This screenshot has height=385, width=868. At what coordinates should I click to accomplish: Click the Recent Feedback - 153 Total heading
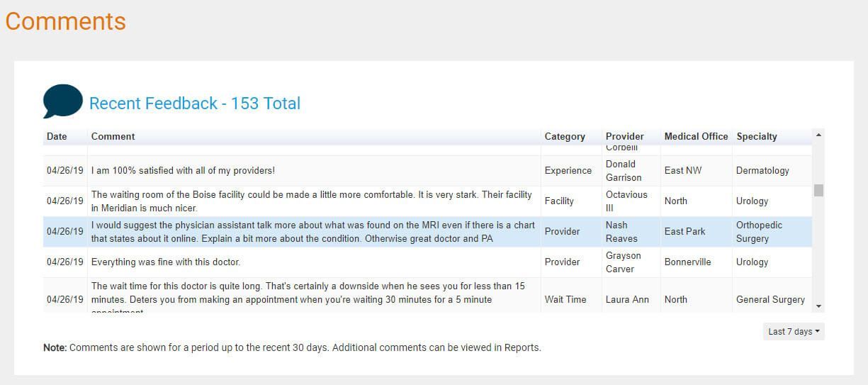[195, 104]
